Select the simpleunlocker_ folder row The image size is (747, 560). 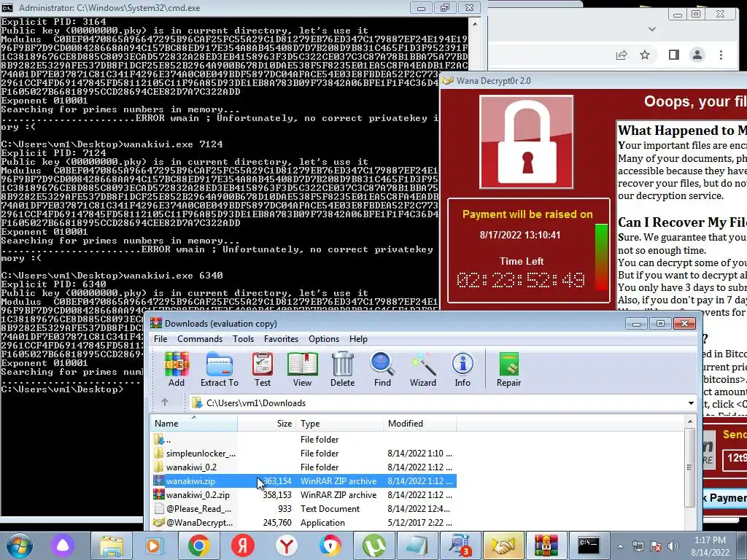pos(304,453)
